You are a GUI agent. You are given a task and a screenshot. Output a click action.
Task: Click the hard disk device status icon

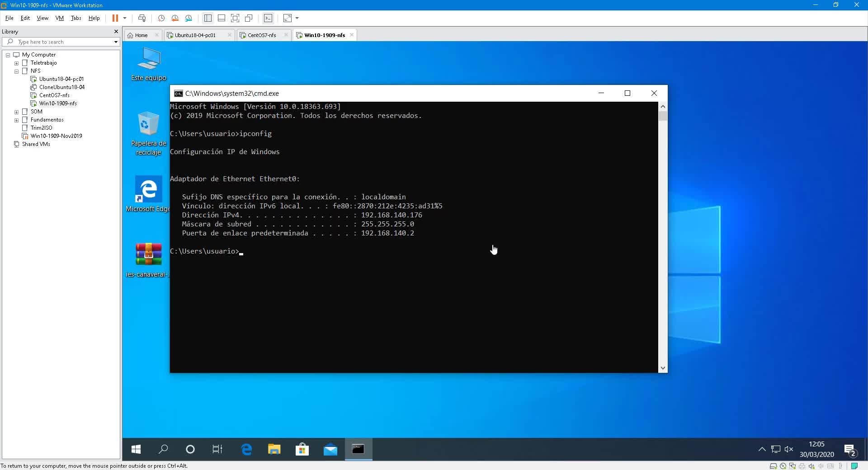[x=773, y=466]
